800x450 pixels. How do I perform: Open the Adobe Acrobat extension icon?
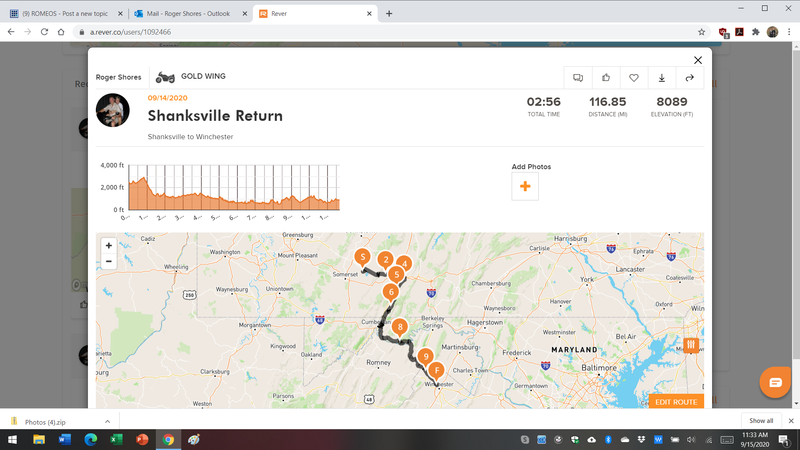click(x=739, y=32)
